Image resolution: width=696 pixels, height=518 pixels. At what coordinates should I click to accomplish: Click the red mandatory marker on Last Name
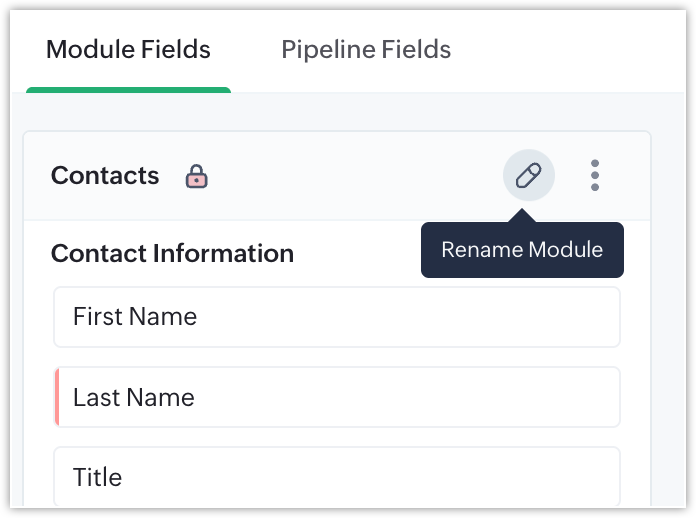[x=57, y=397]
